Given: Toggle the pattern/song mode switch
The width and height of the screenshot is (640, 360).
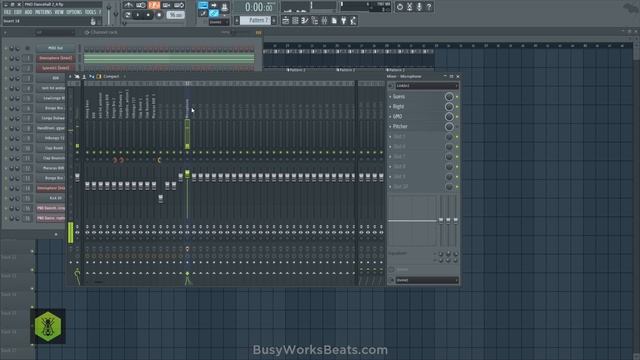Looking at the screenshot, I should click(x=127, y=15).
